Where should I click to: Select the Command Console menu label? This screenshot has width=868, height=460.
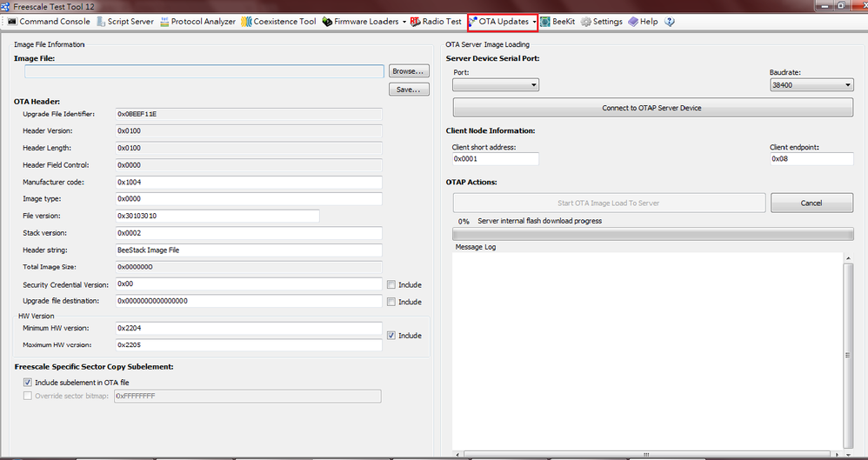[55, 22]
